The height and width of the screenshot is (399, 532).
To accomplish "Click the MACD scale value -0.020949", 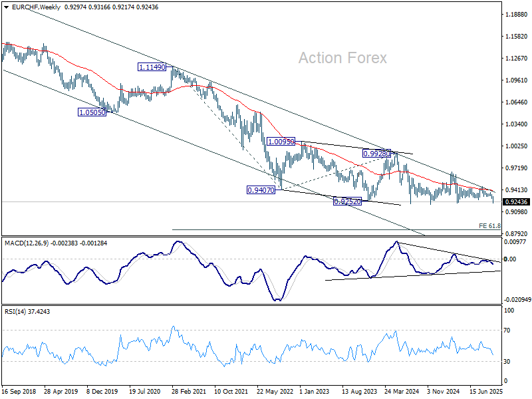I will pos(517,300).
